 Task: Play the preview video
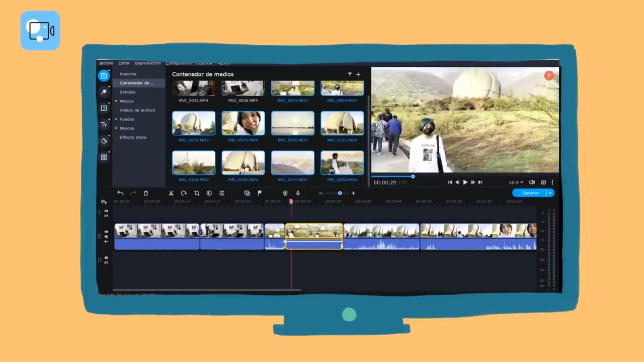coord(465,182)
